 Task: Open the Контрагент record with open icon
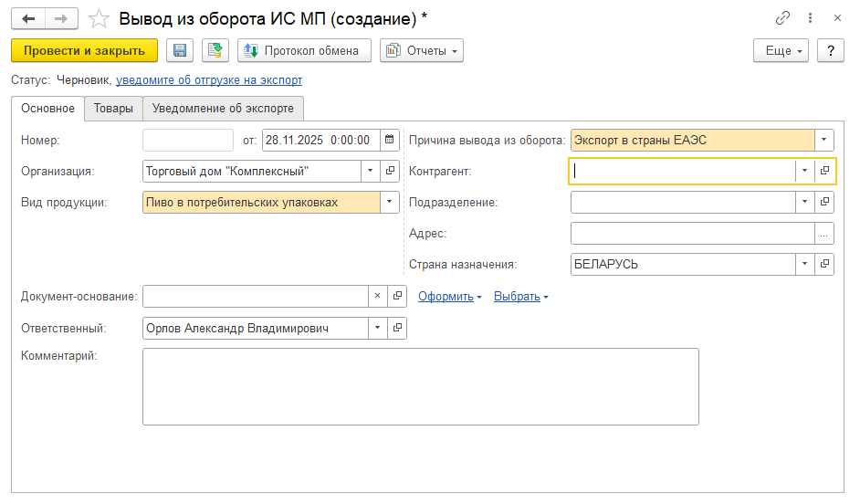pyautogui.click(x=824, y=171)
